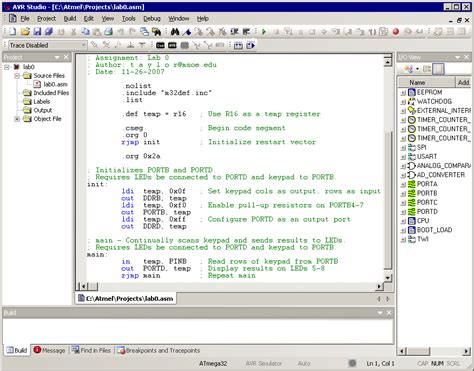Click the I/O View horizontal scrollbar right arrow
The height and width of the screenshot is (371, 474).
click(x=466, y=351)
